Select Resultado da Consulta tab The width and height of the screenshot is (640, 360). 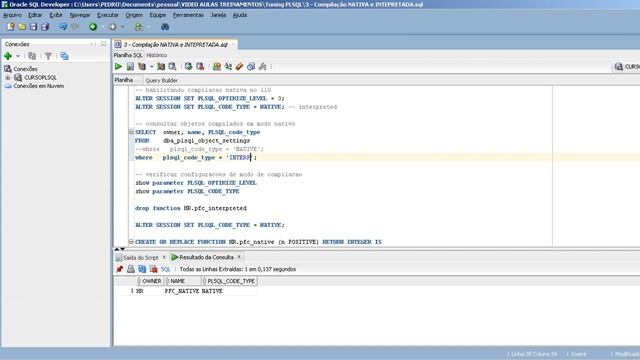tap(207, 257)
